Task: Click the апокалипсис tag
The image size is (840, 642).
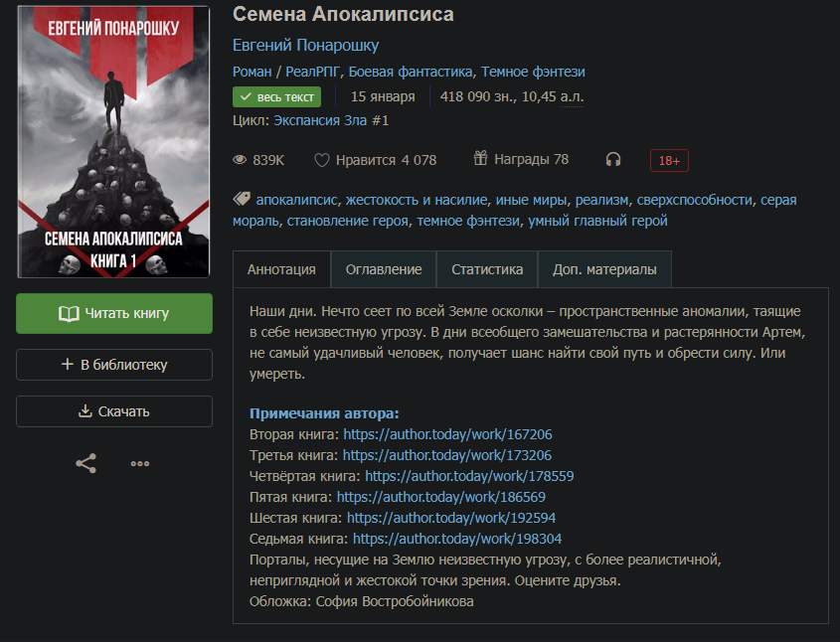Action: [296, 200]
